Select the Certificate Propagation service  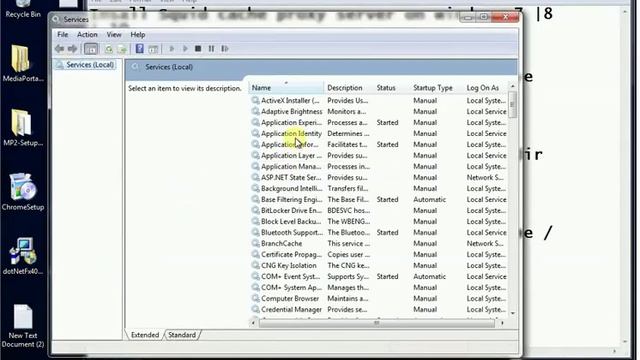[x=378, y=255]
